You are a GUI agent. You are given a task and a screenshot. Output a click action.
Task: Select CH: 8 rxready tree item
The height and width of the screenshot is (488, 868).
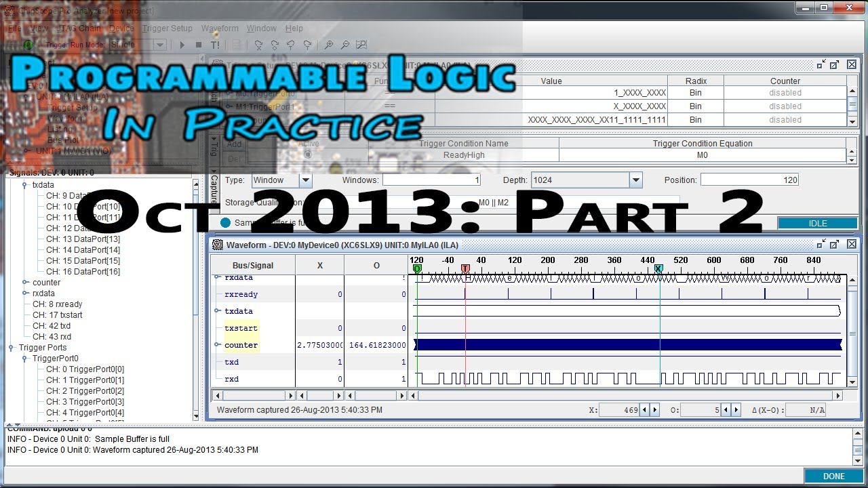point(57,304)
